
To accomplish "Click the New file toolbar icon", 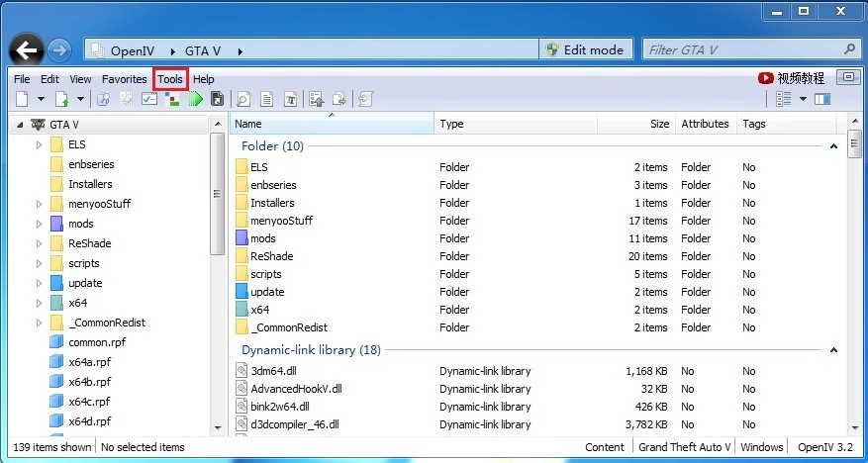I will point(22,99).
